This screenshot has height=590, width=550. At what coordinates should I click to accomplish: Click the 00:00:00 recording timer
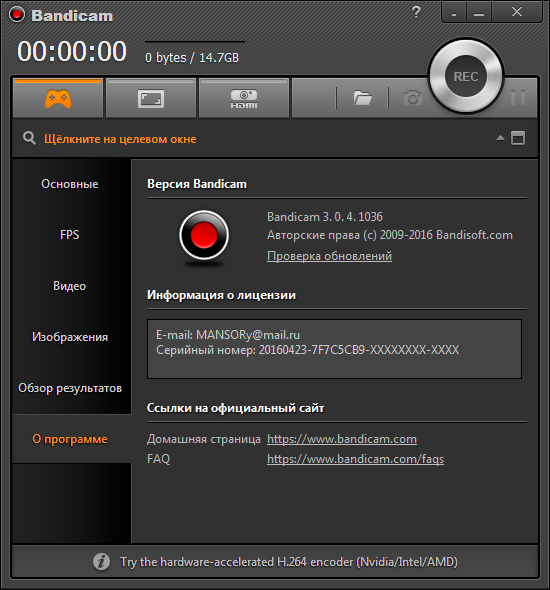point(71,51)
